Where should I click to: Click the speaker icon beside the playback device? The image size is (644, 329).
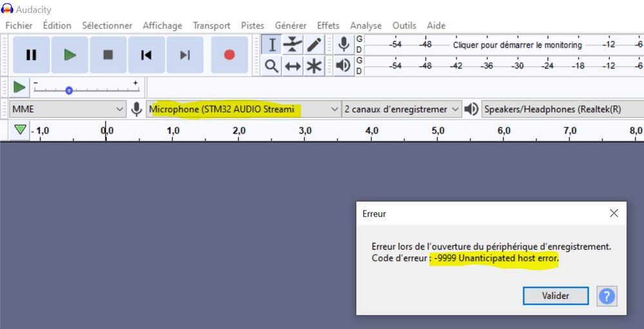pyautogui.click(x=471, y=109)
